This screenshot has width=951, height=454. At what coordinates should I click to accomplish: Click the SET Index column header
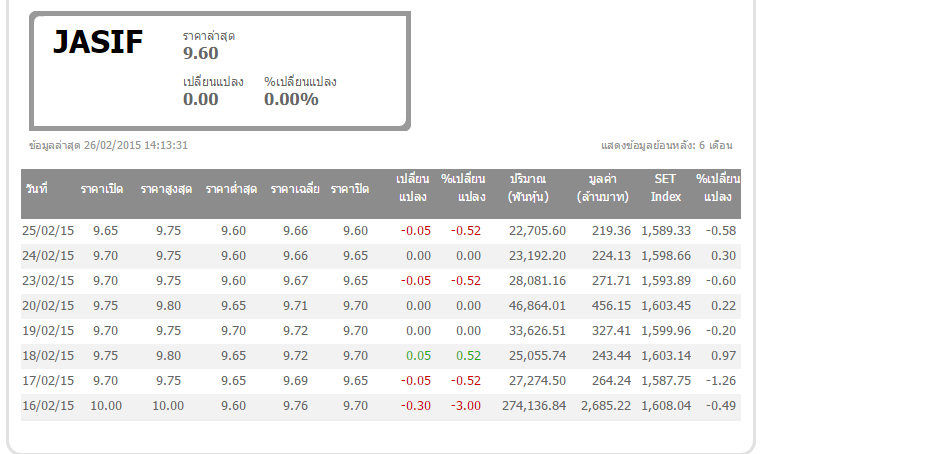(x=665, y=188)
